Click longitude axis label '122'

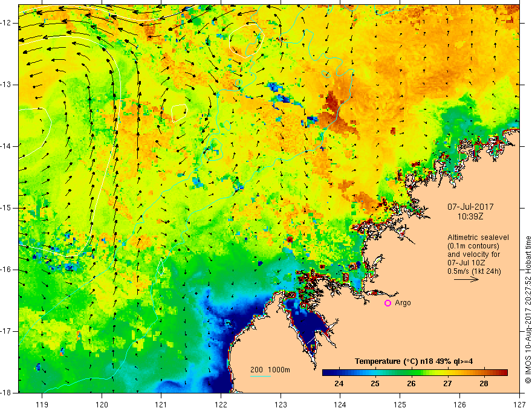pos(221,404)
